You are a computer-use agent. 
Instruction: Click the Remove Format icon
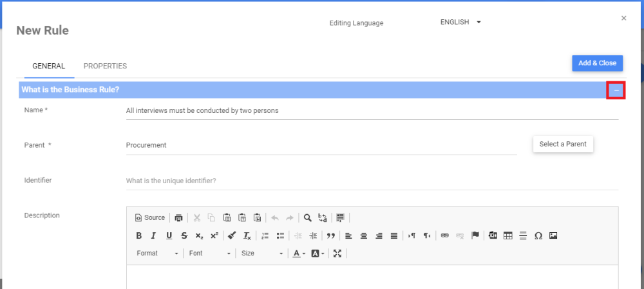(x=247, y=236)
